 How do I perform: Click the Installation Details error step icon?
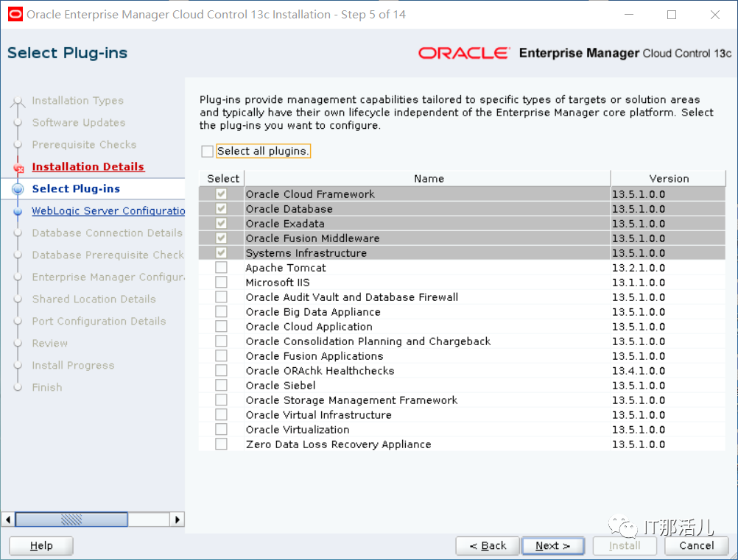(x=18, y=168)
